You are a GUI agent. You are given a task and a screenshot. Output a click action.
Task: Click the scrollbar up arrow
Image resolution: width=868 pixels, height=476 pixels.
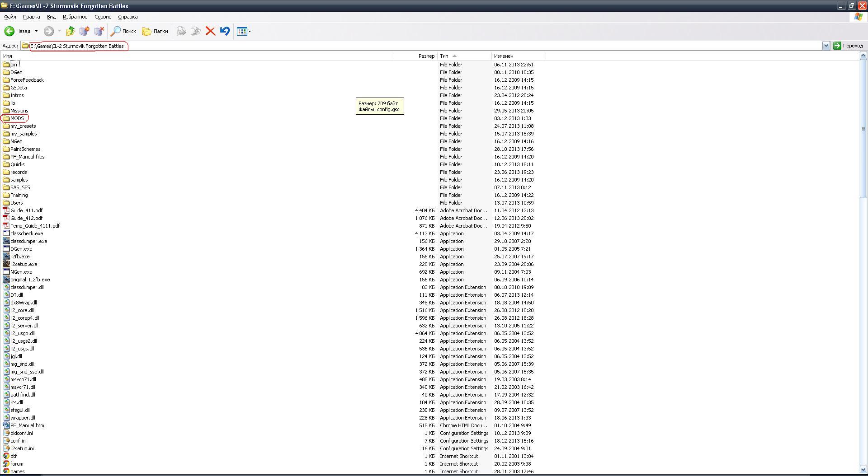863,56
